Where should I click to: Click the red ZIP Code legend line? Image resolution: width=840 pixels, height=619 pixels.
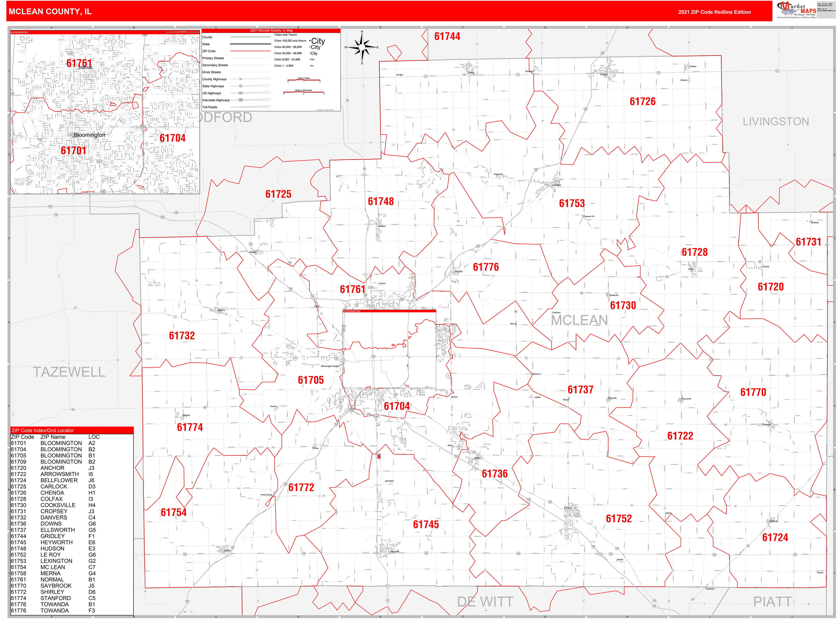point(250,51)
